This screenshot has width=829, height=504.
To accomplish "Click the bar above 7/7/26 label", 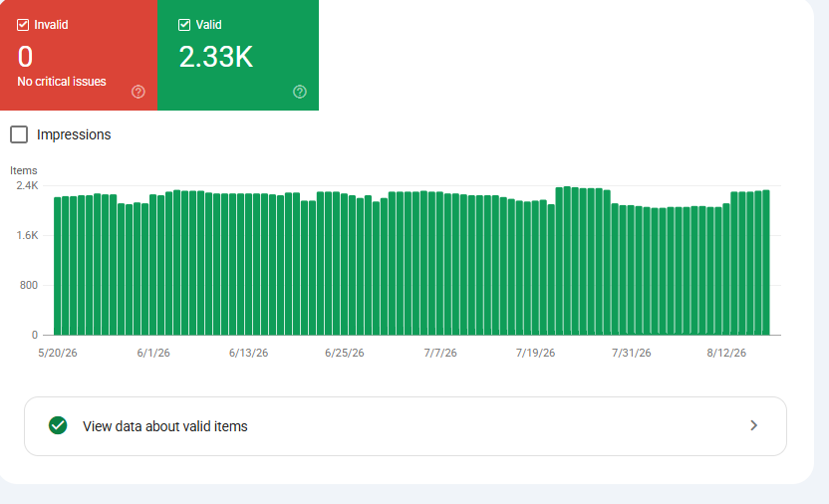I will tap(439, 263).
